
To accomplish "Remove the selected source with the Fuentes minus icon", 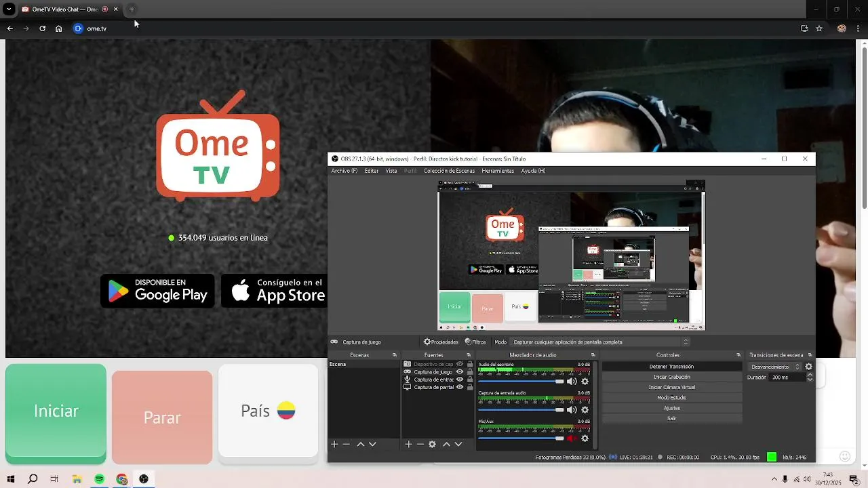I will (420, 444).
